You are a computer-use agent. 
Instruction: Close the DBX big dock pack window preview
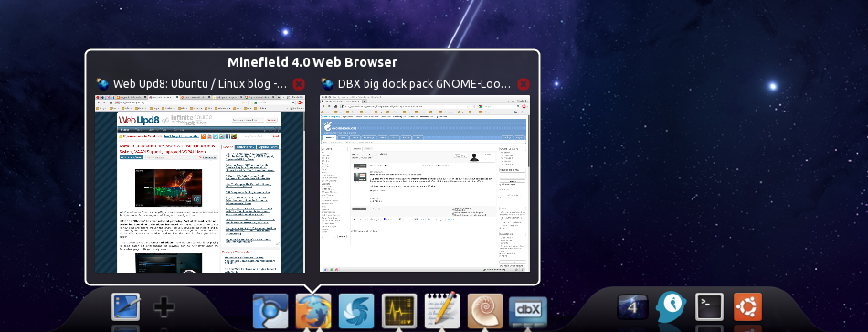[x=524, y=84]
